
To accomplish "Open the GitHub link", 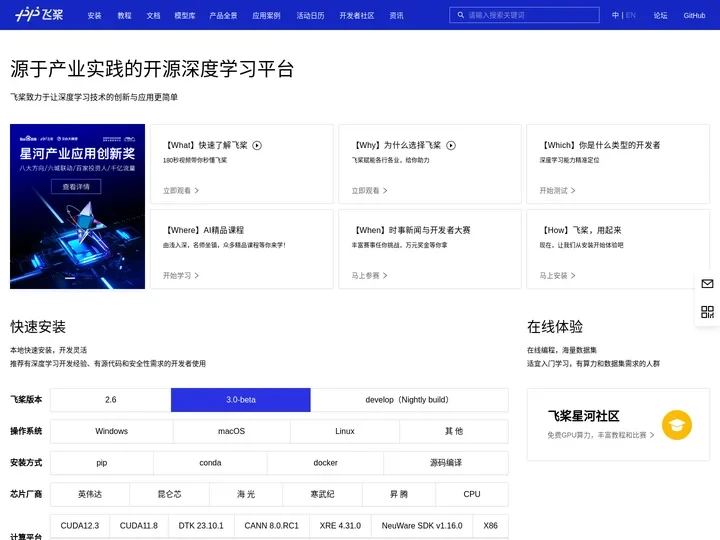I will pyautogui.click(x=694, y=16).
